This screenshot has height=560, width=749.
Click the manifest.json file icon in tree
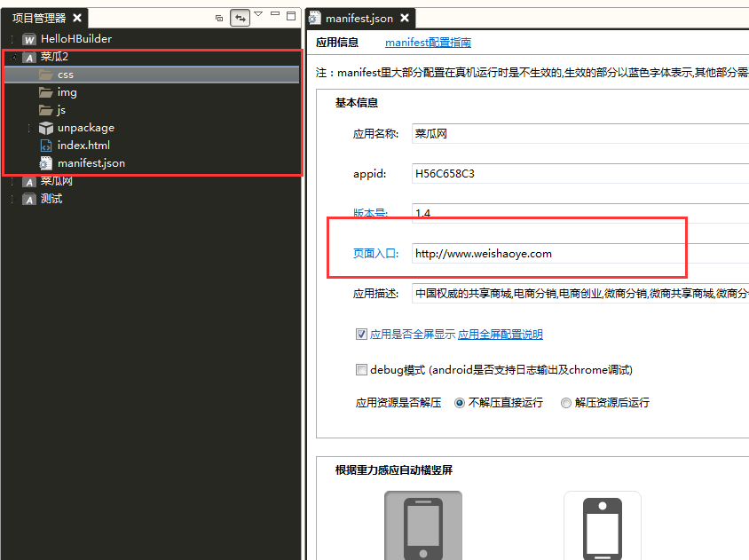[46, 163]
